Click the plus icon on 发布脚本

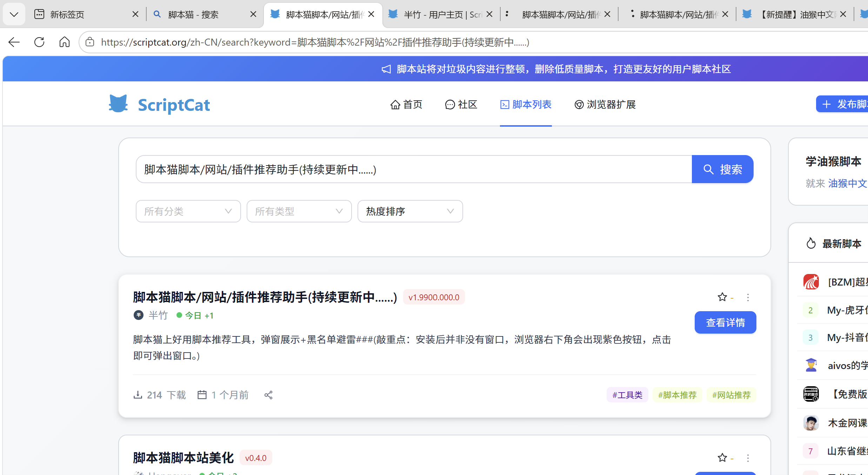coord(827,104)
